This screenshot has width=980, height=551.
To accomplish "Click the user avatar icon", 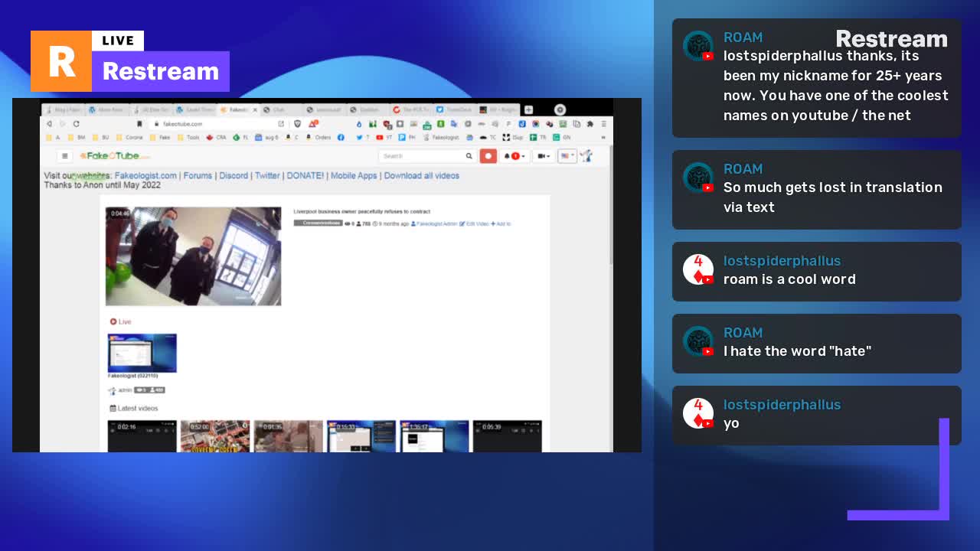I will click(x=586, y=156).
